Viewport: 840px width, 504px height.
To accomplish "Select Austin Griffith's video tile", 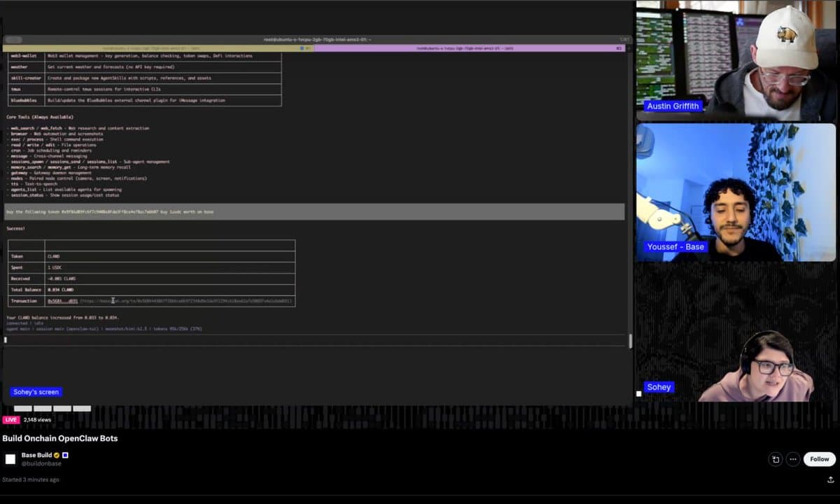I will pyautogui.click(x=736, y=61).
